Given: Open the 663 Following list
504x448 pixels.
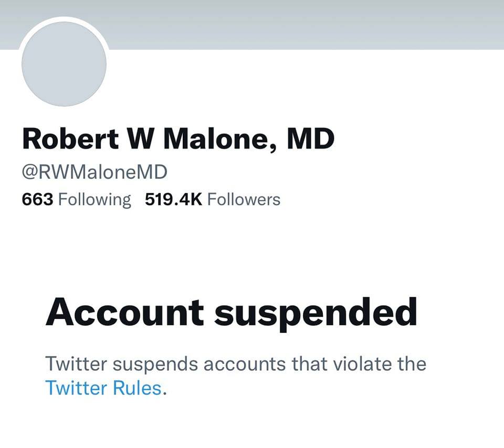Looking at the screenshot, I should coord(77,200).
